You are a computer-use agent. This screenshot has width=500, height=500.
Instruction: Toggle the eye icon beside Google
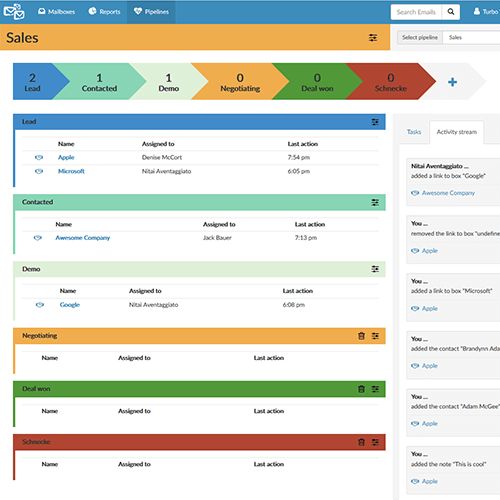point(40,305)
